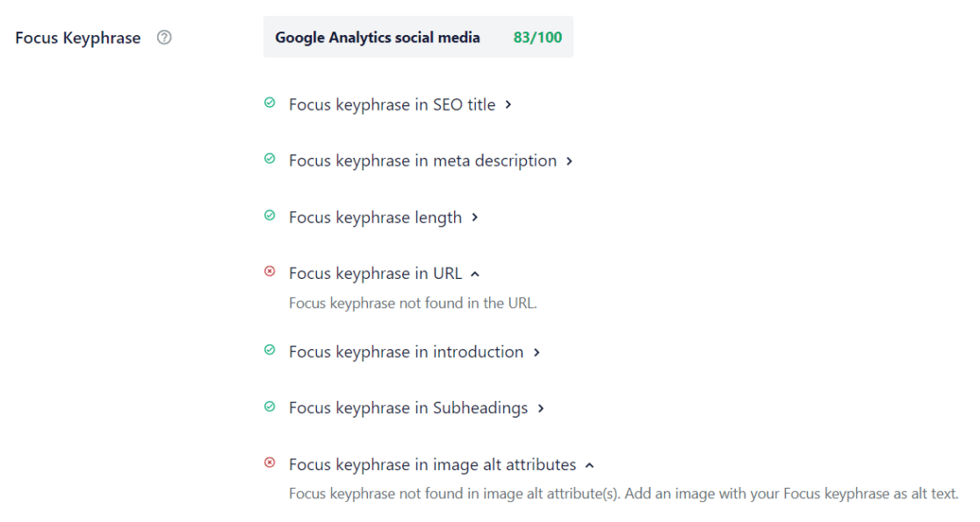
Task: Click the green check beside meta description result
Action: [269, 159]
